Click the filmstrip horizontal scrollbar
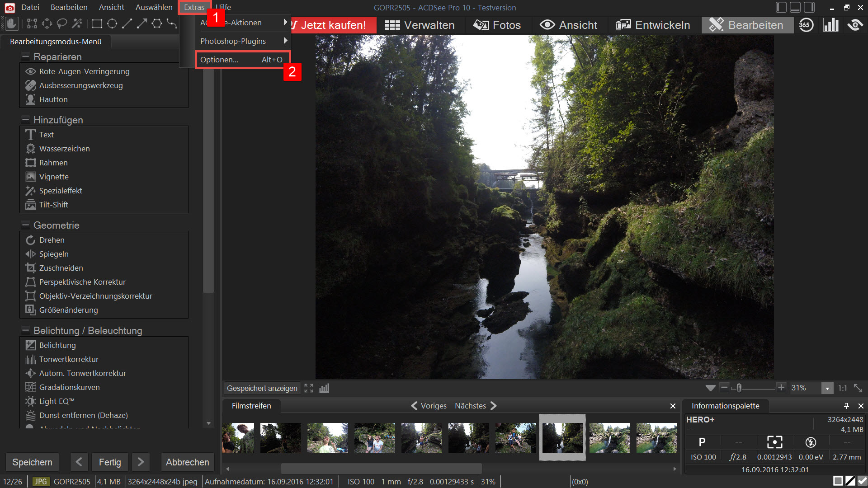The image size is (868, 488). pos(381,469)
